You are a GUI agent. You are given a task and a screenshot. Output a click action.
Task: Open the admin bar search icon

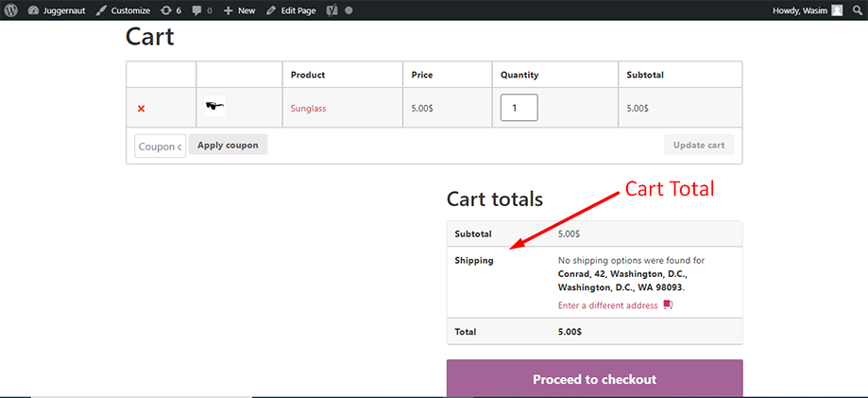pos(857,10)
